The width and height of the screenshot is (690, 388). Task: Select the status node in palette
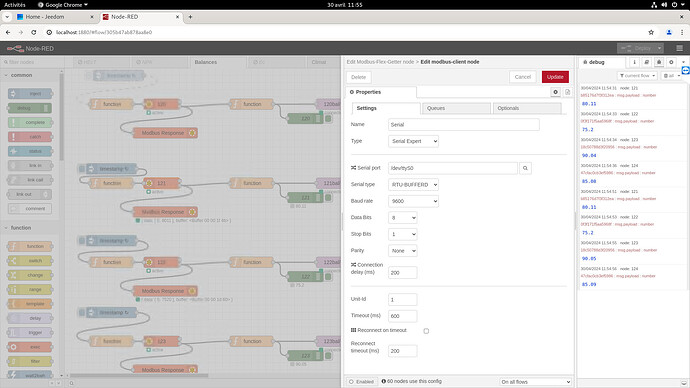tap(30, 151)
